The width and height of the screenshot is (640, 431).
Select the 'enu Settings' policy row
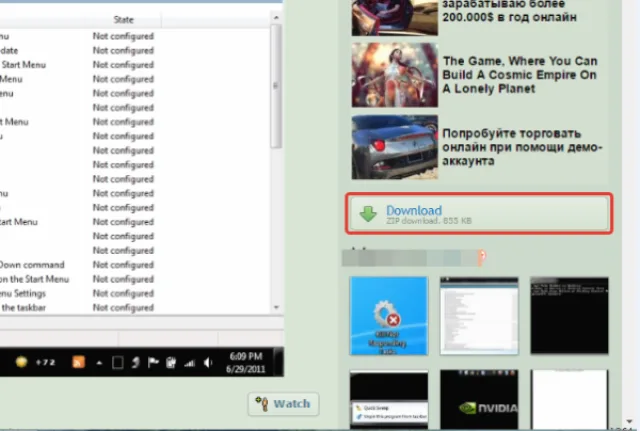(x=135, y=293)
